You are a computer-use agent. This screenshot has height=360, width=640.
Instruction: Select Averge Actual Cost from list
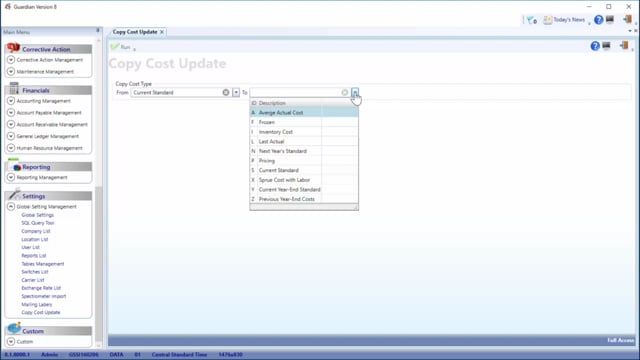pyautogui.click(x=304, y=113)
